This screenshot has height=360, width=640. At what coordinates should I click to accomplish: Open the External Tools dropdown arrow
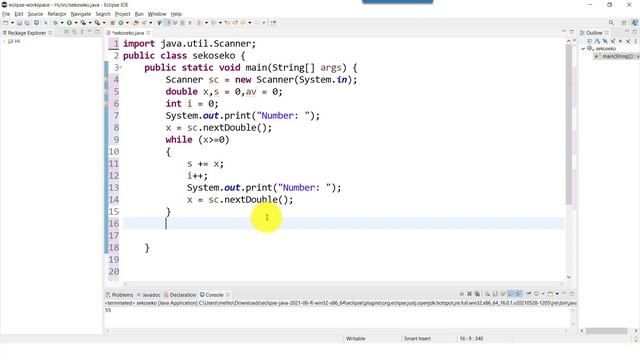point(104,23)
